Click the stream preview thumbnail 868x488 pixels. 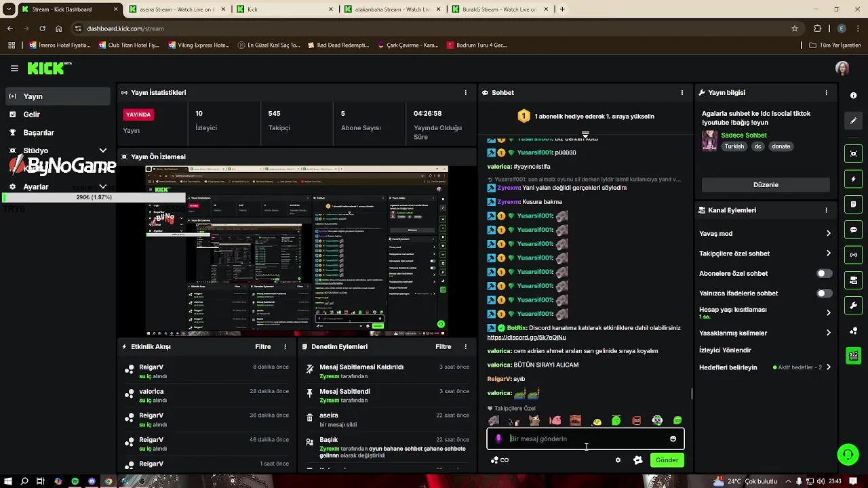[x=296, y=251]
